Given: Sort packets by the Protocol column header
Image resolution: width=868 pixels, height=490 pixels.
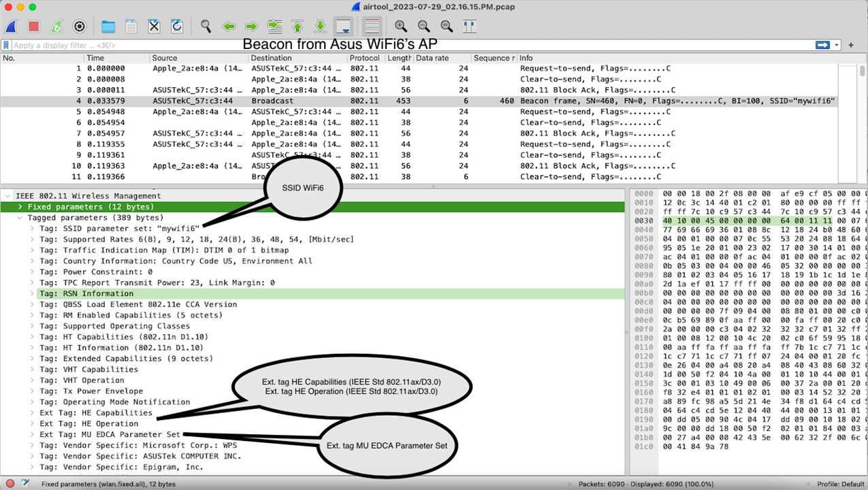Looking at the screenshot, I should (x=365, y=59).
